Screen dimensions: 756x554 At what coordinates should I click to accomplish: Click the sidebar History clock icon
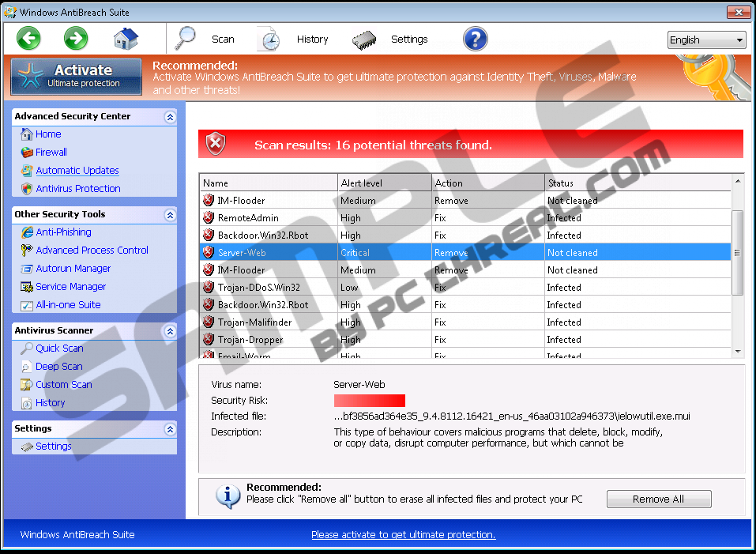tap(27, 403)
